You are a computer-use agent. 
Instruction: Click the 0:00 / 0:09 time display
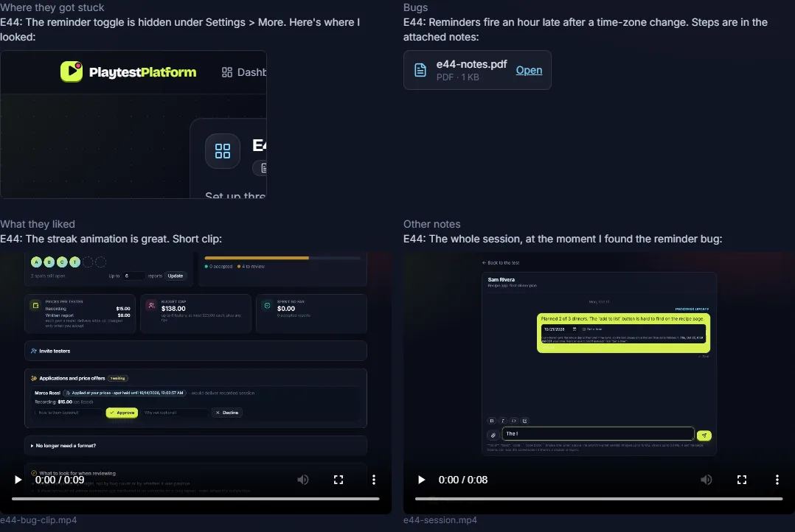[59, 480]
